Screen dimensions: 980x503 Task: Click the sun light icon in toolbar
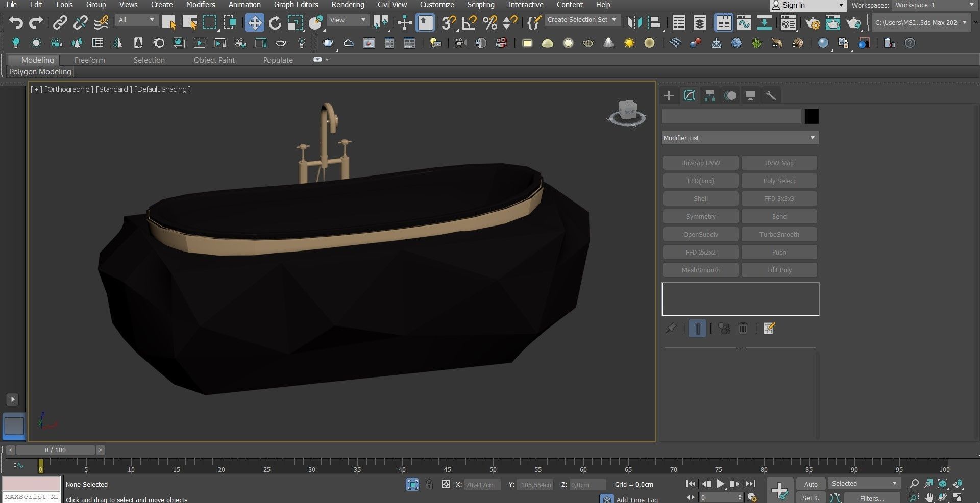click(x=629, y=43)
